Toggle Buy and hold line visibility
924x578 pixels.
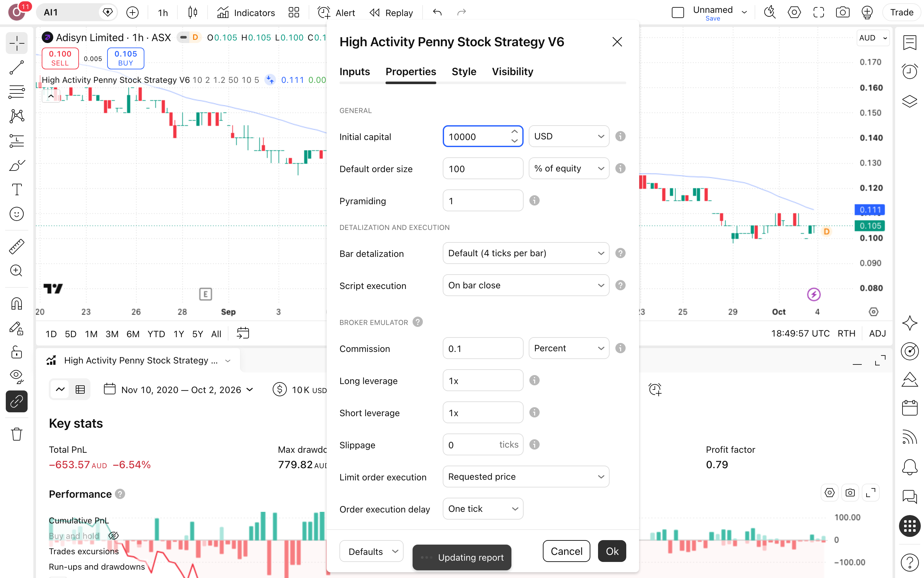click(113, 536)
